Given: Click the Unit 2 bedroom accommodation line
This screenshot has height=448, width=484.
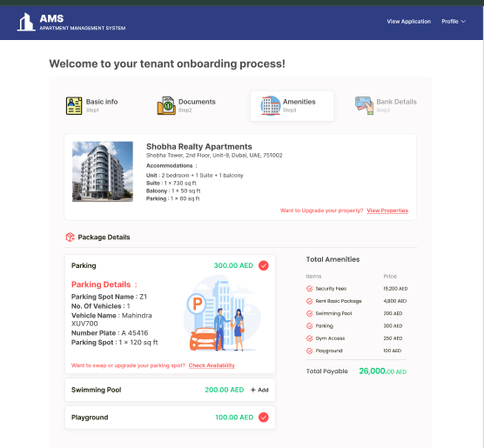Looking at the screenshot, I should click(x=195, y=175).
